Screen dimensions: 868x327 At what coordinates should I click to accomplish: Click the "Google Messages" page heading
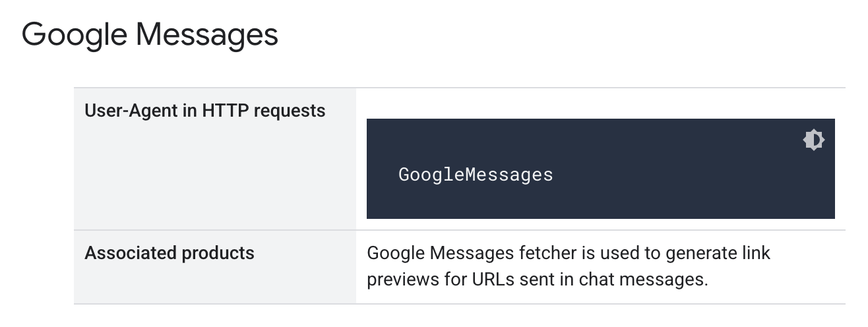pyautogui.click(x=150, y=34)
